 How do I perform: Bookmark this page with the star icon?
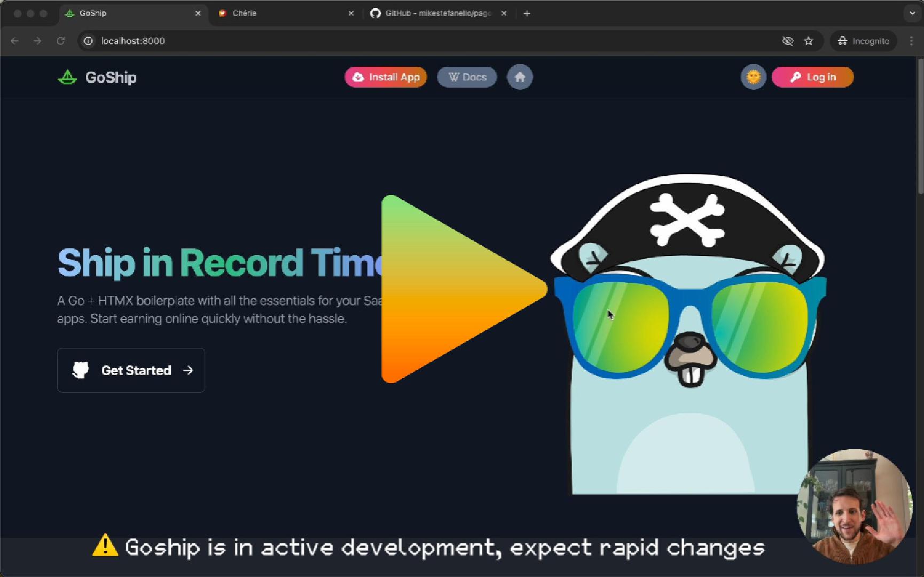tap(809, 41)
